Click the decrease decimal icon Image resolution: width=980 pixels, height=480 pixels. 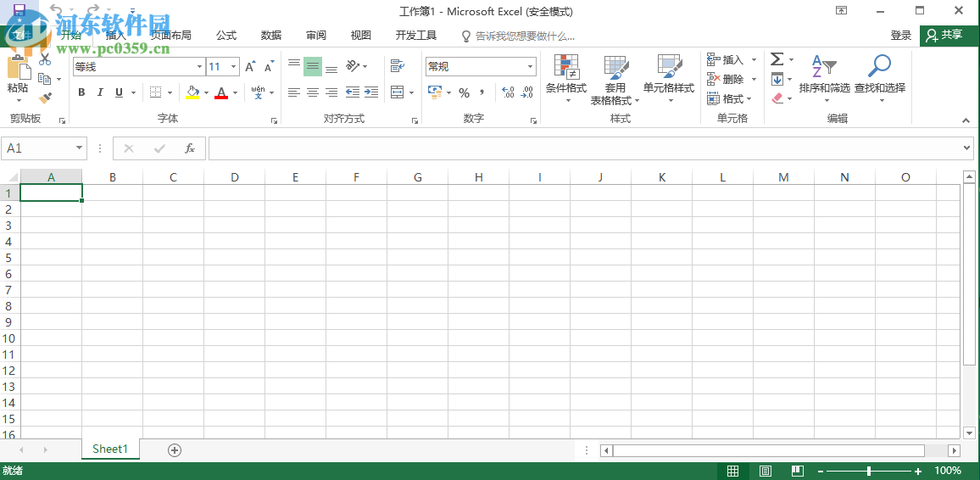coord(526,92)
